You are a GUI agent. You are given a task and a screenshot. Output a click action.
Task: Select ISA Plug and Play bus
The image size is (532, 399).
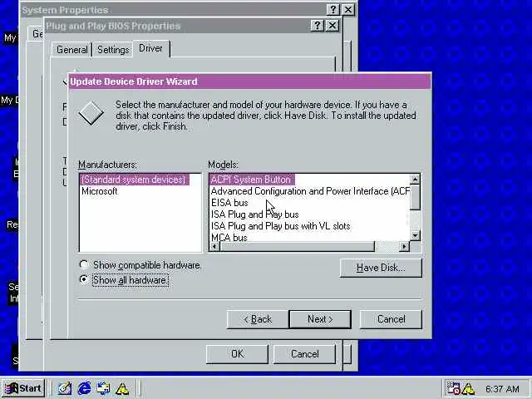point(255,214)
